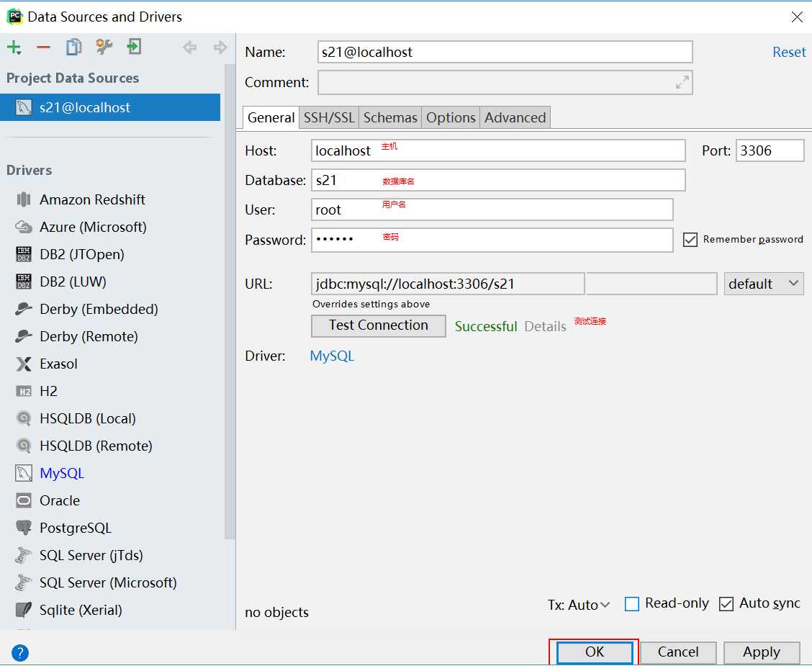Open the MySQL driver link

332,356
